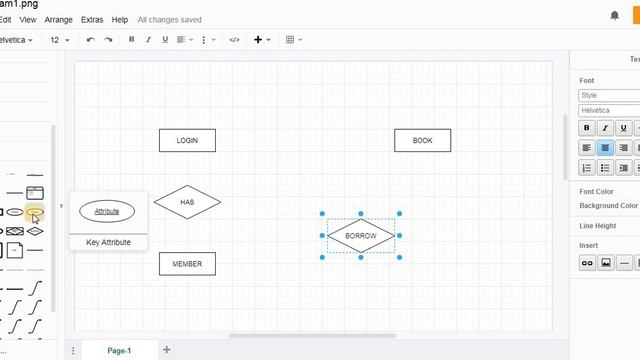Click the Style field in Font panel
Viewport: 640px width, 360px height.
point(609,95)
